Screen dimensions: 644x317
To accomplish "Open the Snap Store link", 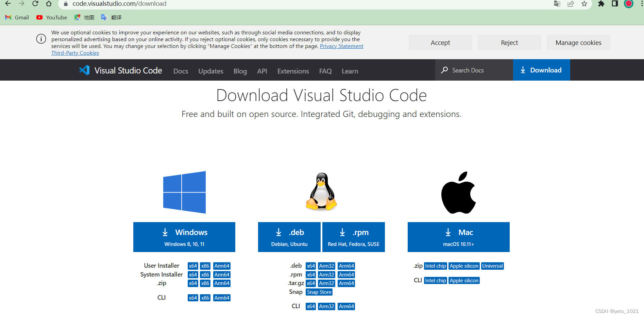I will tap(319, 292).
